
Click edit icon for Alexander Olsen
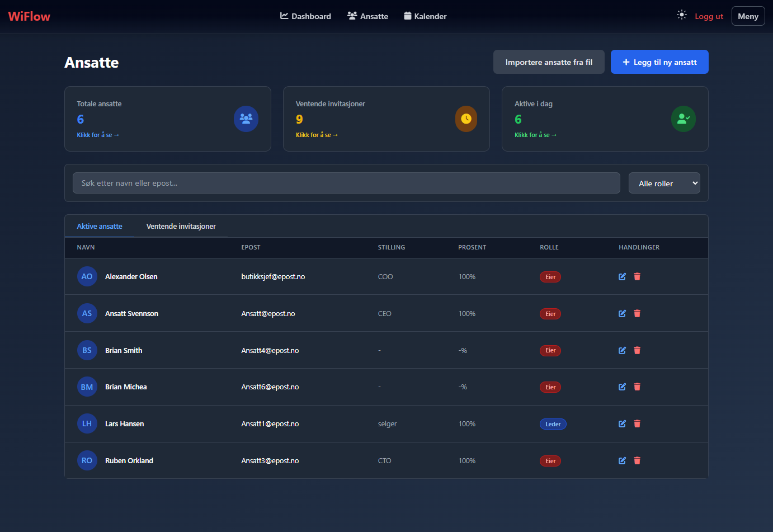point(622,276)
